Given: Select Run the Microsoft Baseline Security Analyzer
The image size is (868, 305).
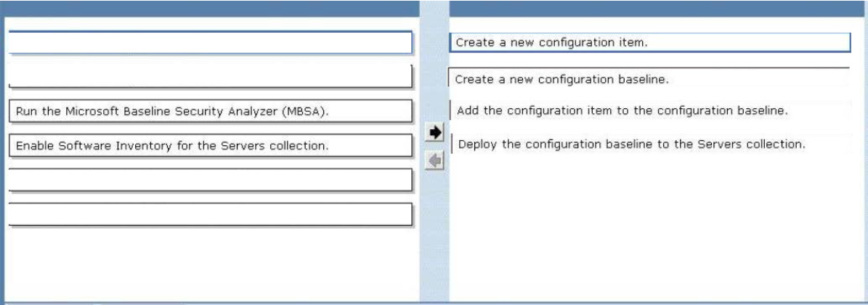Looking at the screenshot, I should coord(211,111).
